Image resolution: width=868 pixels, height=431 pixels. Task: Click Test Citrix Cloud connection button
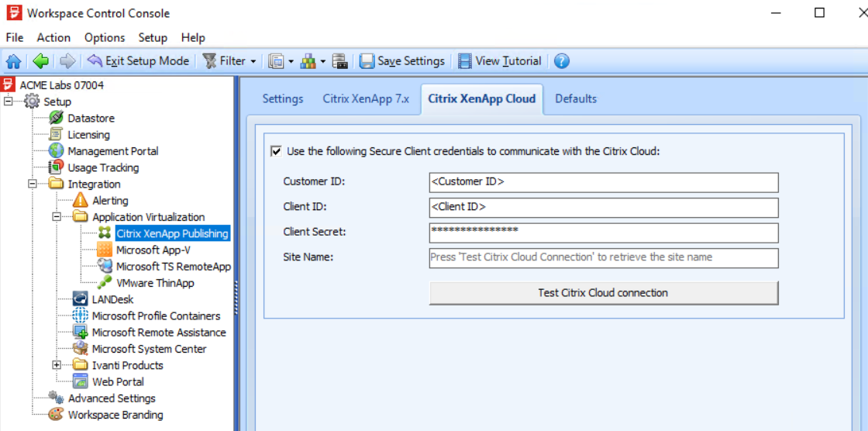(x=604, y=292)
